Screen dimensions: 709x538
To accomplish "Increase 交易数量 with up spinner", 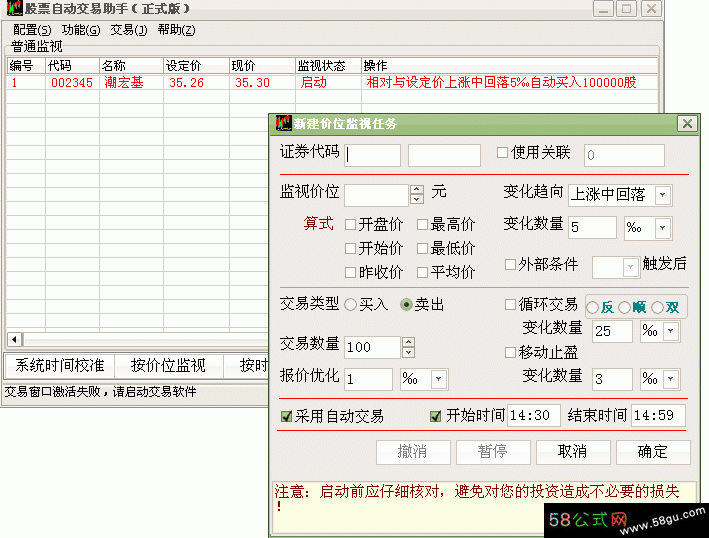I will (x=408, y=342).
